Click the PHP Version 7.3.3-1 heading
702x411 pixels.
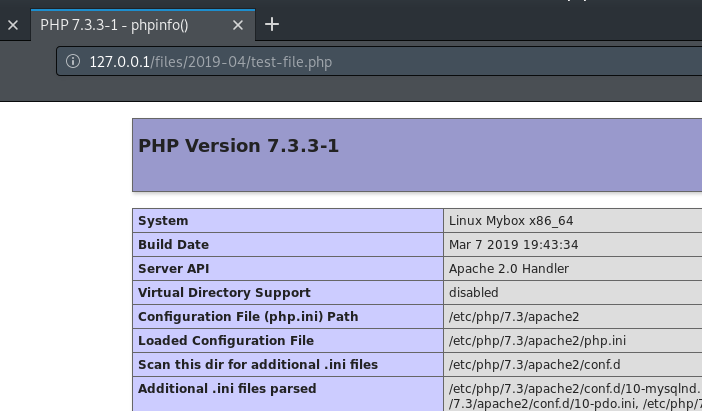pyautogui.click(x=238, y=146)
